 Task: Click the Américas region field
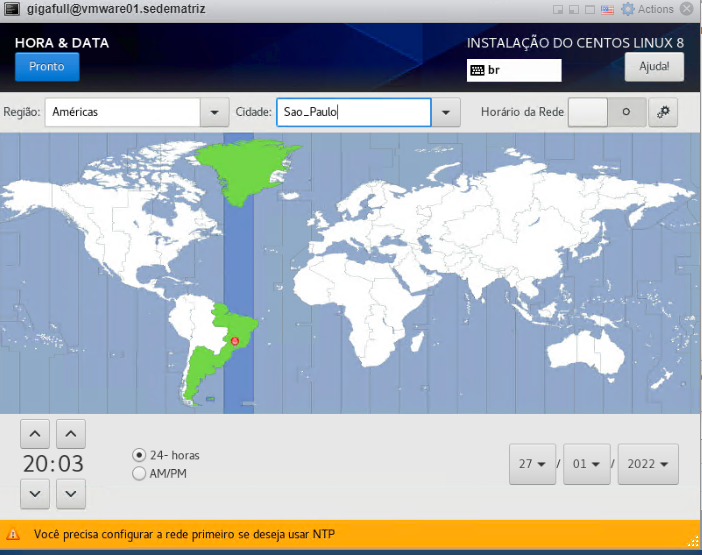tap(123, 112)
